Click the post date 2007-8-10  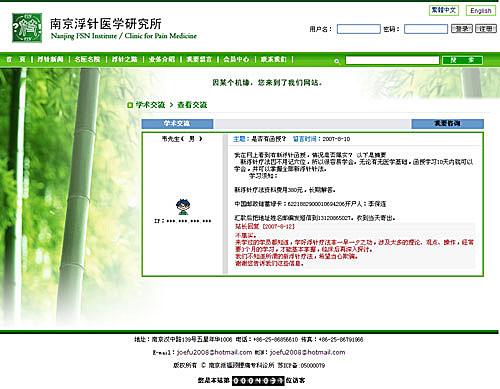click(x=336, y=139)
